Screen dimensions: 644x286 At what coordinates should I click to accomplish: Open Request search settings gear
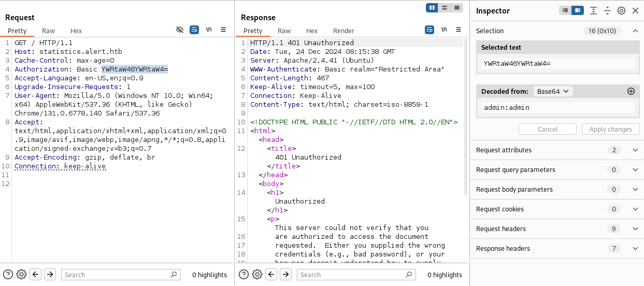[x=21, y=275]
